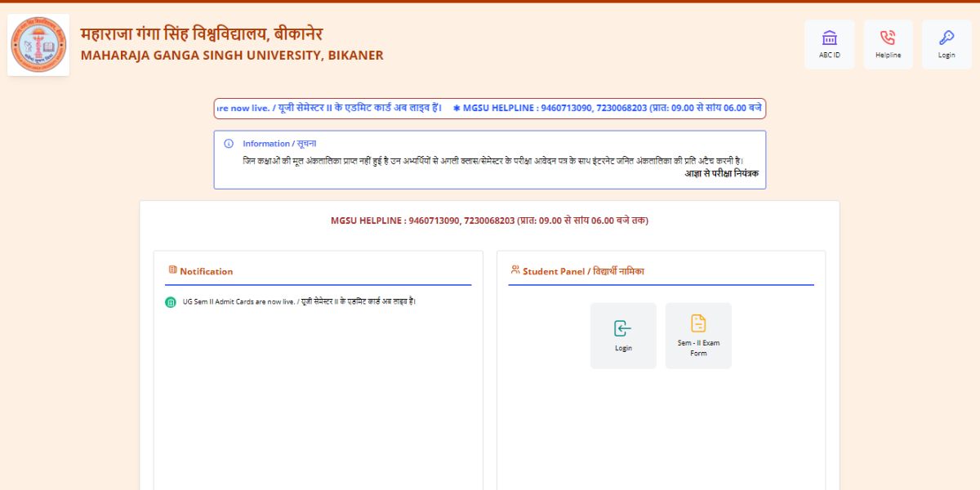Click the red MGSU HELPLINE text in the card
The width and height of the screenshot is (980, 490).
coord(489,220)
